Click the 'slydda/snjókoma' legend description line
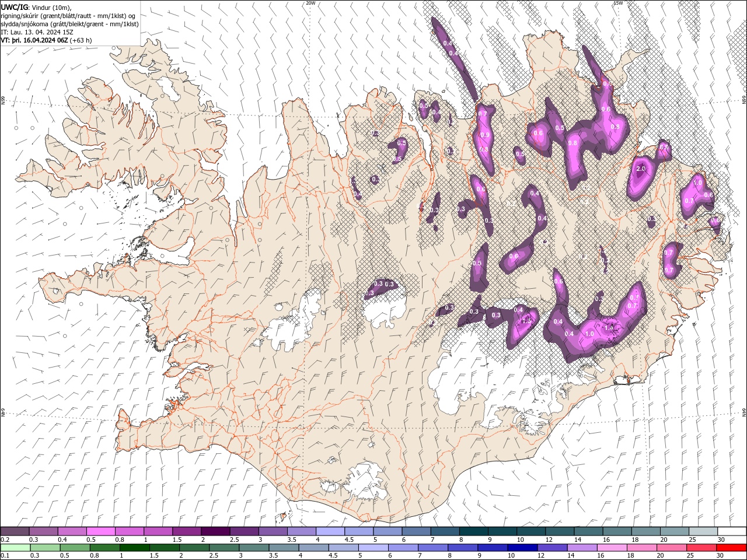747x560 pixels. point(70,24)
